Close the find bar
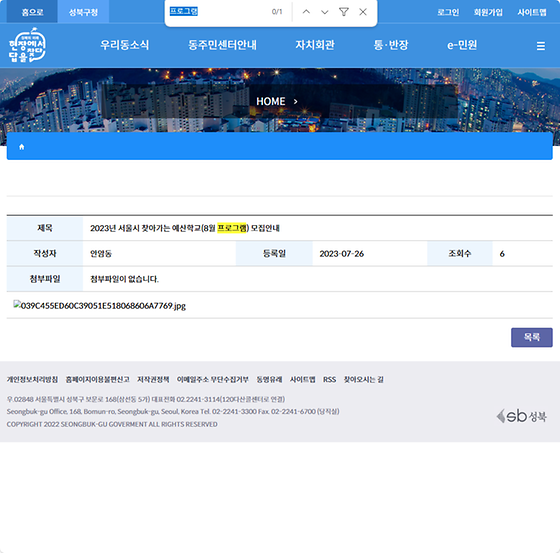The width and height of the screenshot is (560, 553). click(x=363, y=12)
